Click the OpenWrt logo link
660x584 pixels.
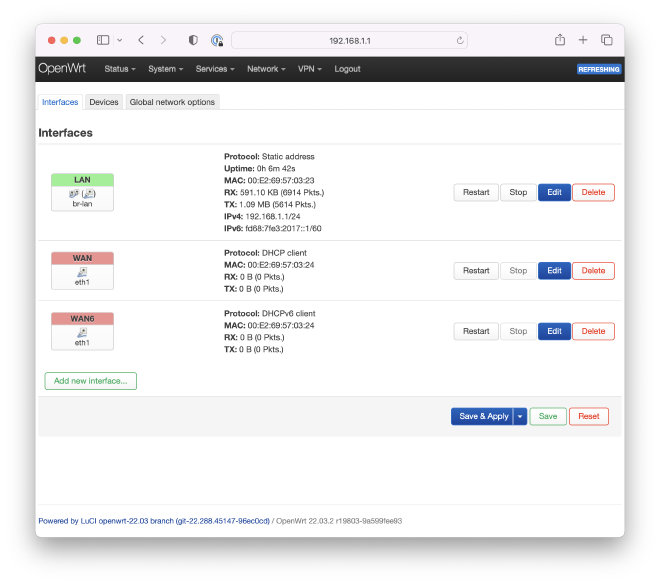click(62, 68)
